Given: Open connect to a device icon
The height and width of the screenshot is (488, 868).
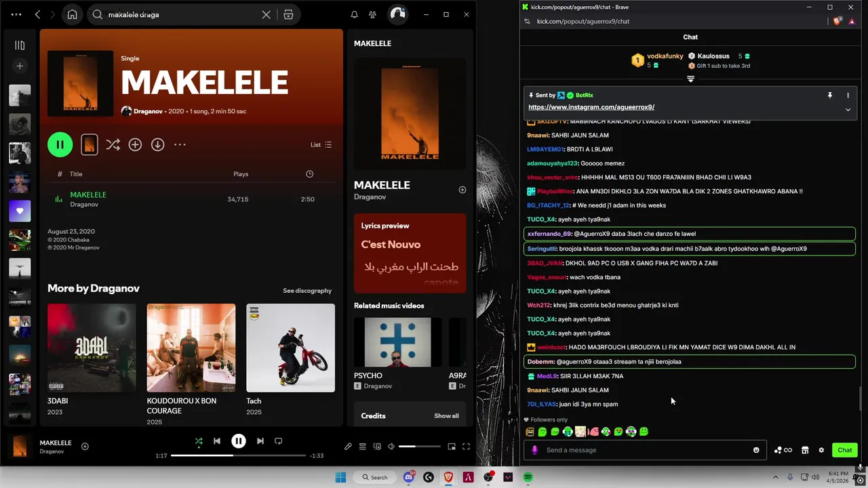Looking at the screenshot, I should click(x=377, y=447).
